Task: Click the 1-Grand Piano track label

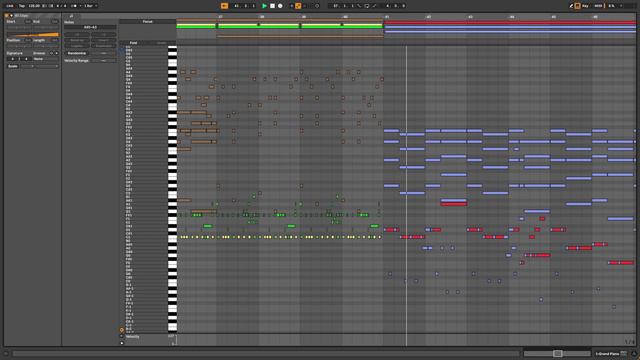Action: point(607,353)
